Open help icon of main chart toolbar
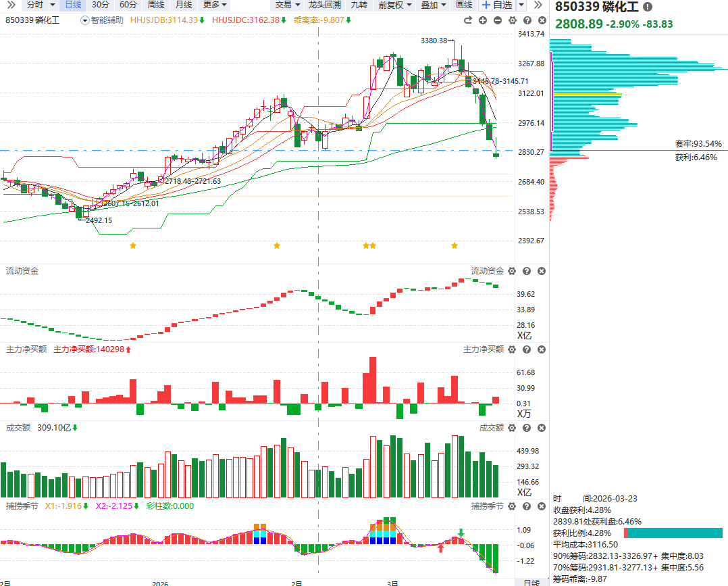728x586 pixels. pyautogui.click(x=527, y=20)
